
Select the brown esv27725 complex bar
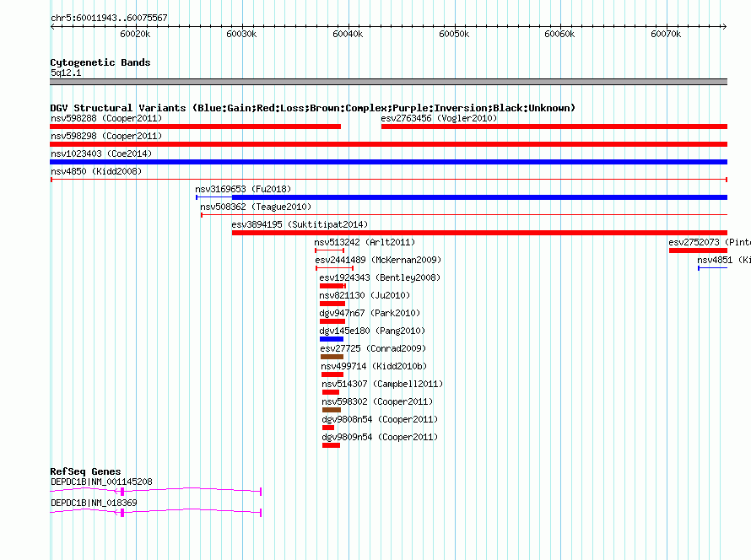point(332,357)
